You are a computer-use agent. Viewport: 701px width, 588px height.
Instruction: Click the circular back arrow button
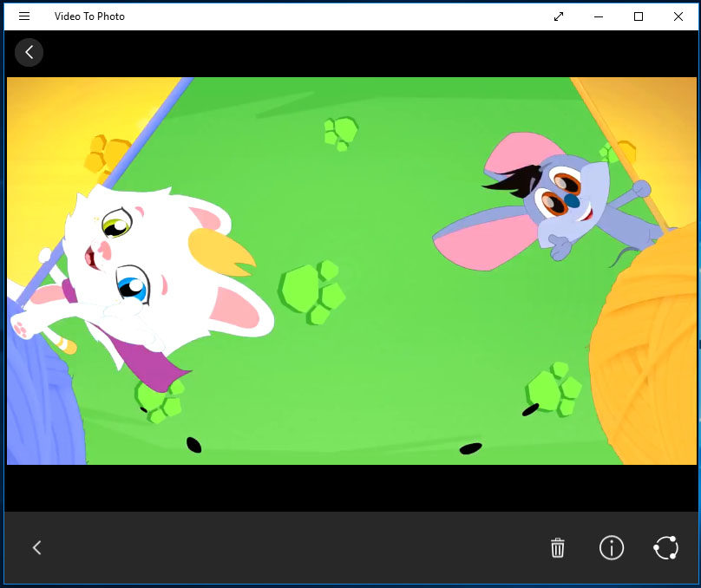[x=29, y=52]
